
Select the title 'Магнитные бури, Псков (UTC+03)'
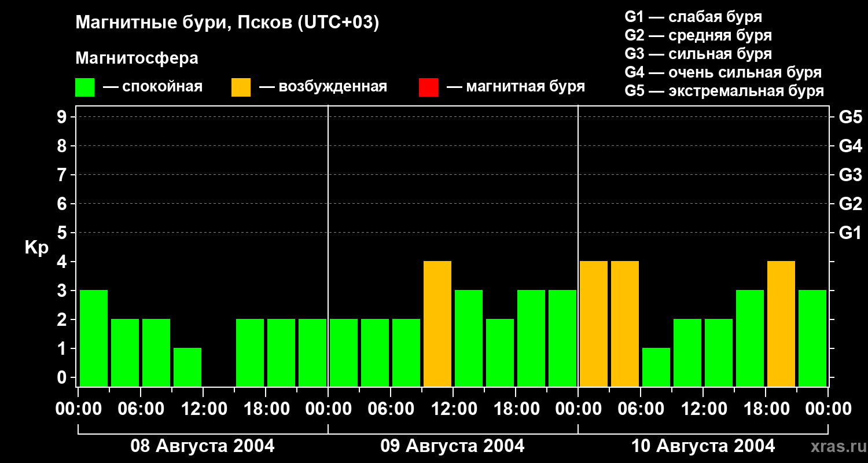(x=227, y=23)
